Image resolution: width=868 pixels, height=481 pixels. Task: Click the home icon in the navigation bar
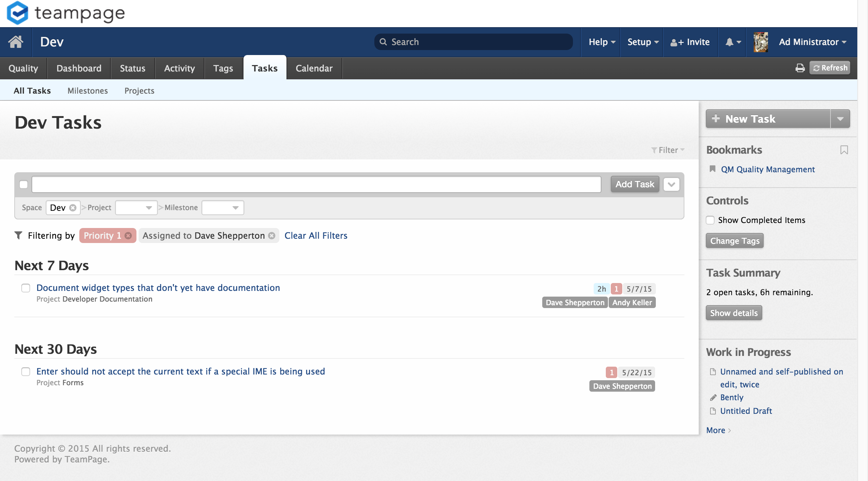coord(16,42)
